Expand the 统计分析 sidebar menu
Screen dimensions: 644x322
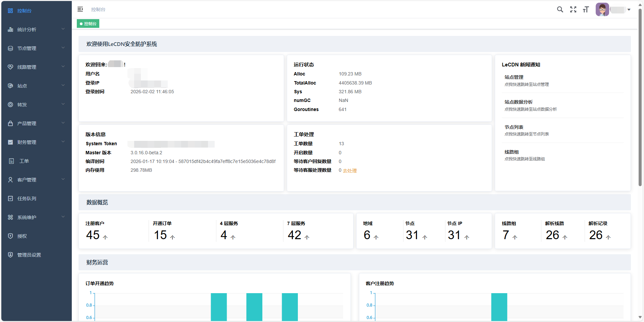36,30
